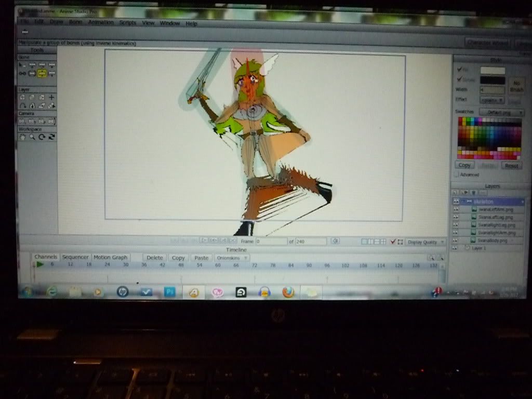Toggle the Stroke checkbox in Style panel
532x399 pixels.
coord(459,79)
